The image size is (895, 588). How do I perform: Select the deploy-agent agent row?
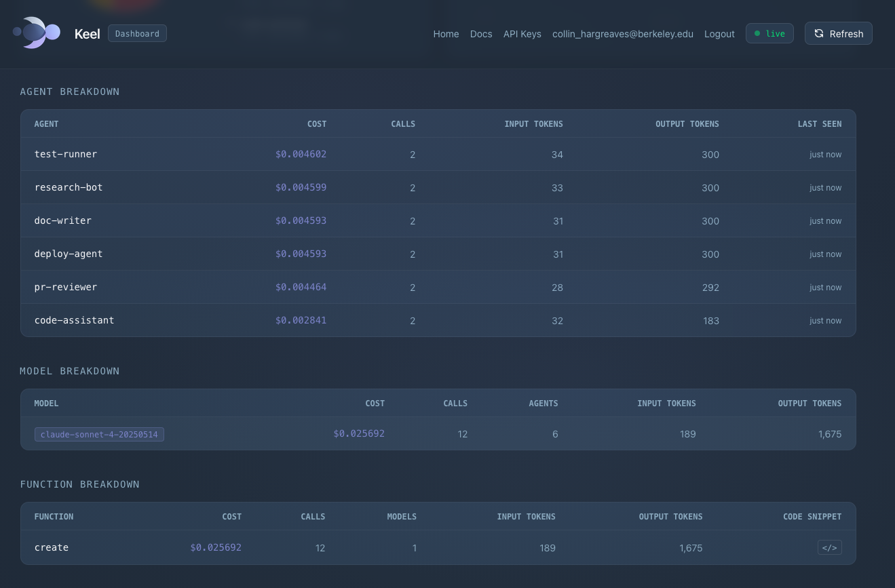coord(438,254)
